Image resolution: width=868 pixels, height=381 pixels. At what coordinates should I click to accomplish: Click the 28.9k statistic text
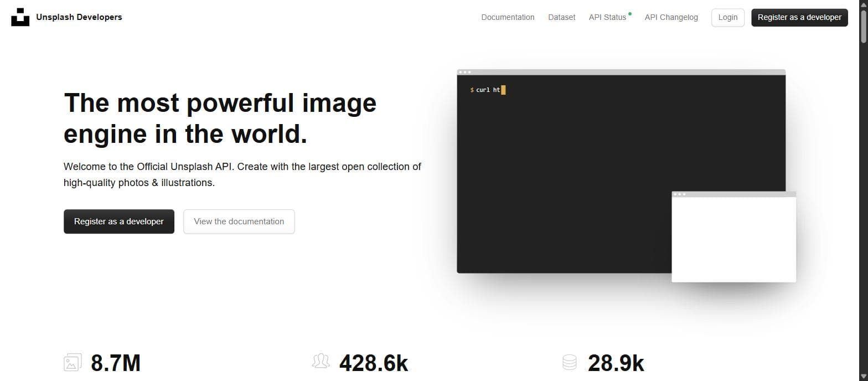616,363
